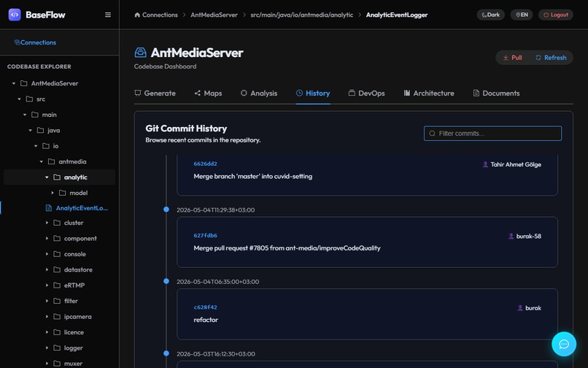The width and height of the screenshot is (588, 368).
Task: Open the EN language selector
Action: click(522, 15)
